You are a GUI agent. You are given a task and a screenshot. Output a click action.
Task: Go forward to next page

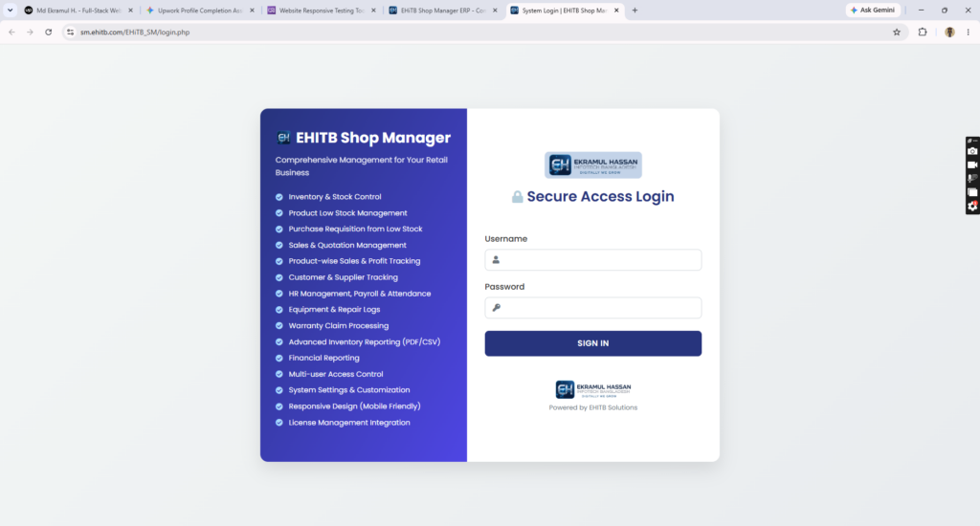pyautogui.click(x=30, y=32)
